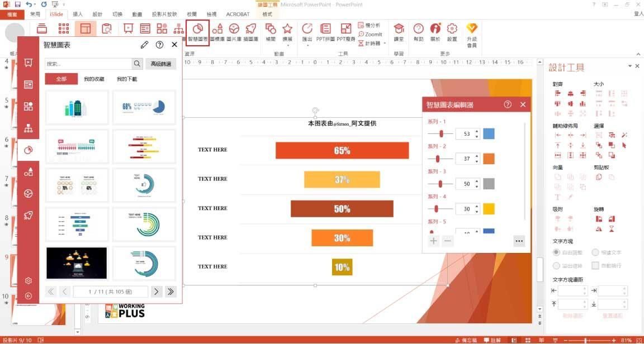Add a new series with the plus button
The image size is (644, 344).
point(434,241)
